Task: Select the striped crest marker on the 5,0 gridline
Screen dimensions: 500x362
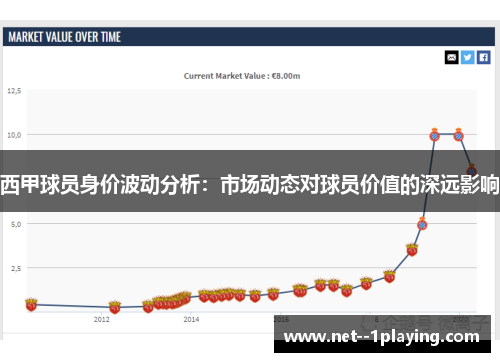Action: 422,224
